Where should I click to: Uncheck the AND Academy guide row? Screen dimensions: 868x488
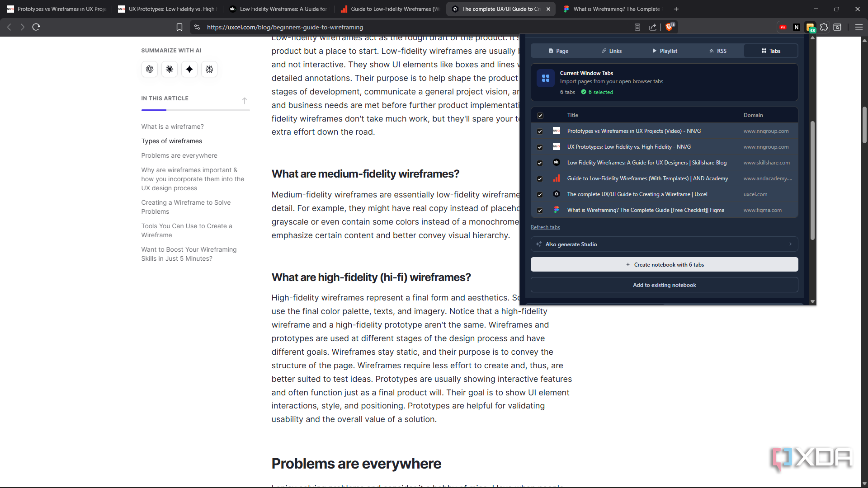point(540,179)
